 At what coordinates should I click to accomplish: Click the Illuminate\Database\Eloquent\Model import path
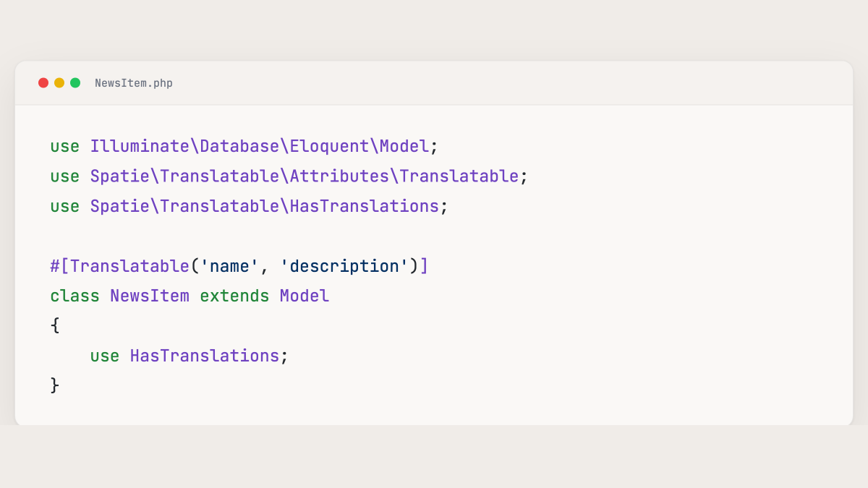260,146
